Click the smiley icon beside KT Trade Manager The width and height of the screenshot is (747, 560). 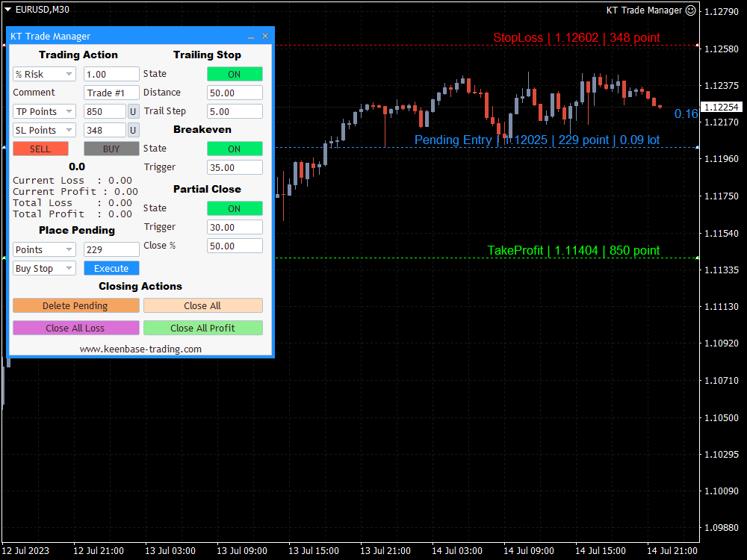(x=691, y=10)
